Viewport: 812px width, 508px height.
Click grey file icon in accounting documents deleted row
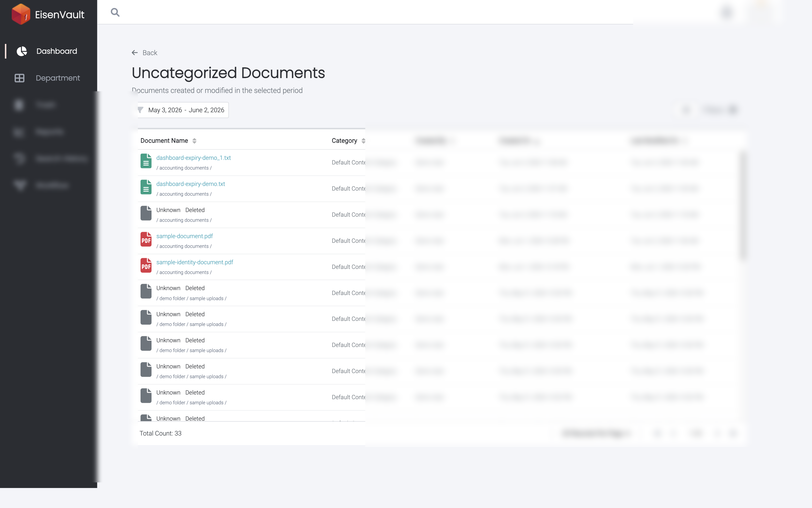(x=146, y=213)
